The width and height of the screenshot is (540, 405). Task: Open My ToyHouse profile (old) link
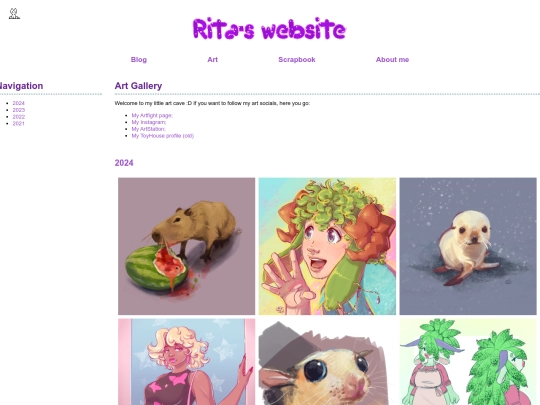(x=163, y=136)
